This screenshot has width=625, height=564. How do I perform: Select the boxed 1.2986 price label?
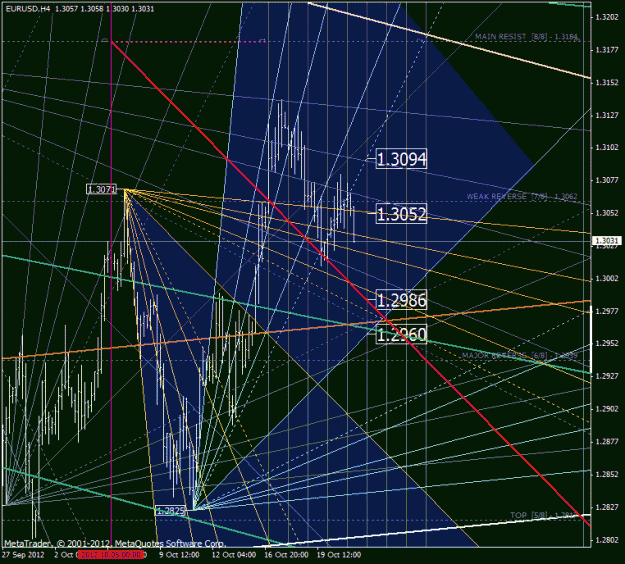point(401,300)
